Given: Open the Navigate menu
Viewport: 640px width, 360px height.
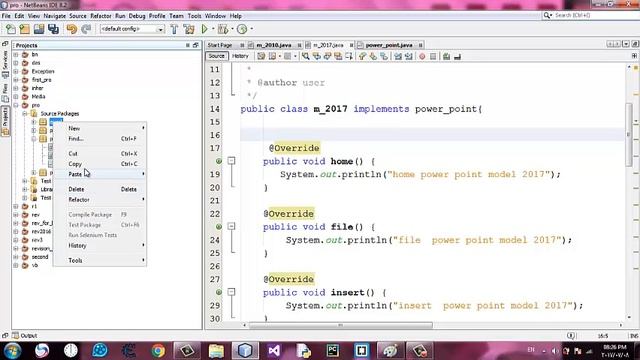Looking at the screenshot, I should (x=55, y=16).
